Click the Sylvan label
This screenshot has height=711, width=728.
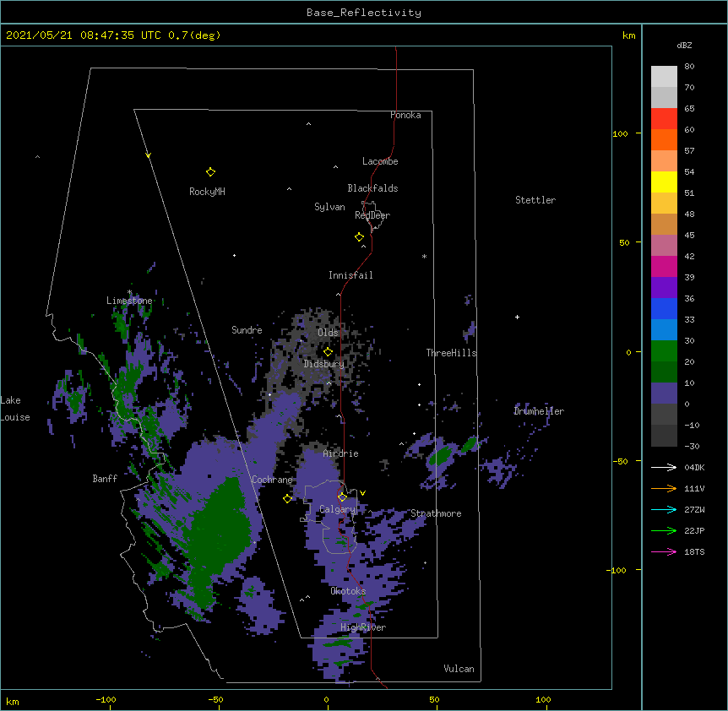(329, 207)
